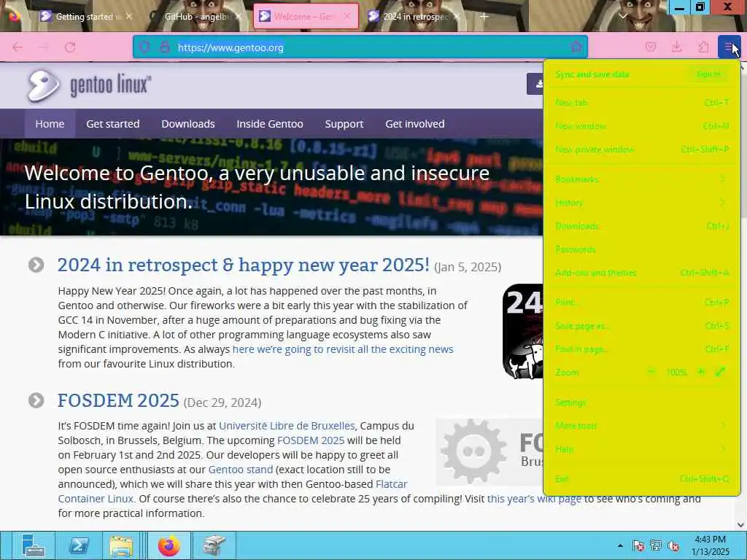Switch to Getting started tab
The height and width of the screenshot is (560, 747).
85,17
